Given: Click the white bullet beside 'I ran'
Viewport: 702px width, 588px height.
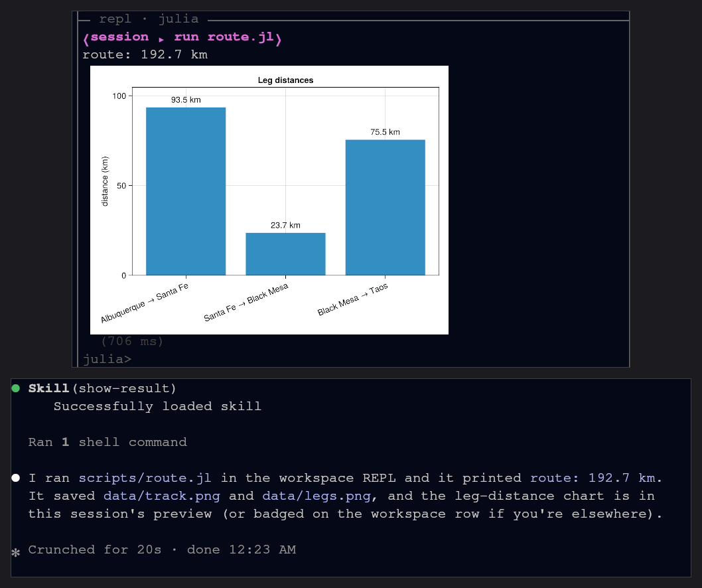Looking at the screenshot, I should coord(16,478).
